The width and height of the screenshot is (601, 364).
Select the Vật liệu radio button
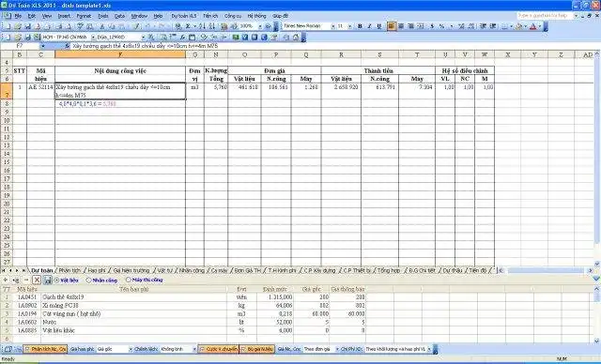tap(57, 281)
